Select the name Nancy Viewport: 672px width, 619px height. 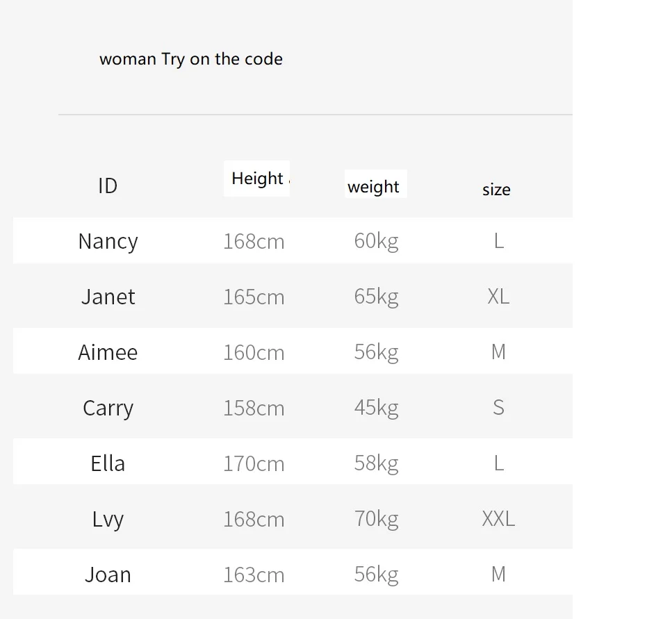pos(108,241)
